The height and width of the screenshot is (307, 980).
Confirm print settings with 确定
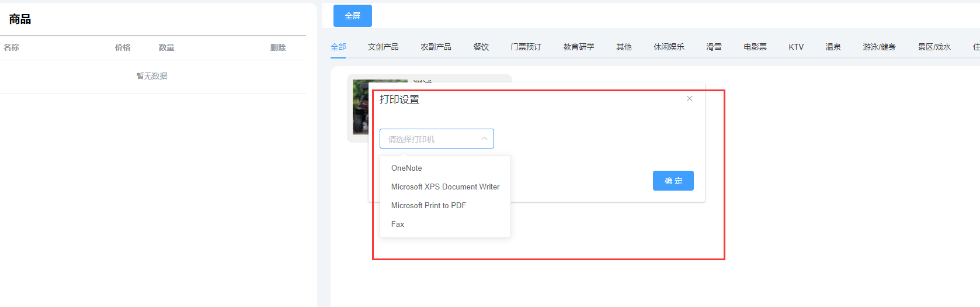tap(673, 181)
